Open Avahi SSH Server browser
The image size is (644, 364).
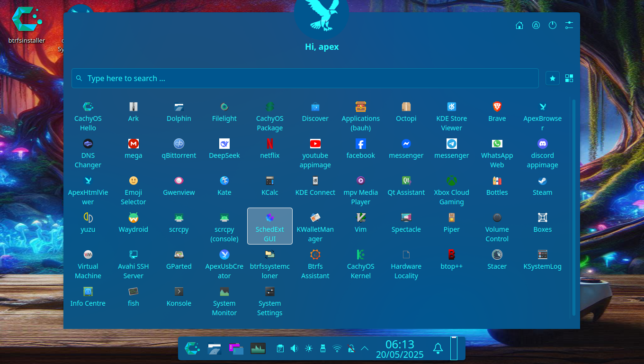(x=134, y=264)
